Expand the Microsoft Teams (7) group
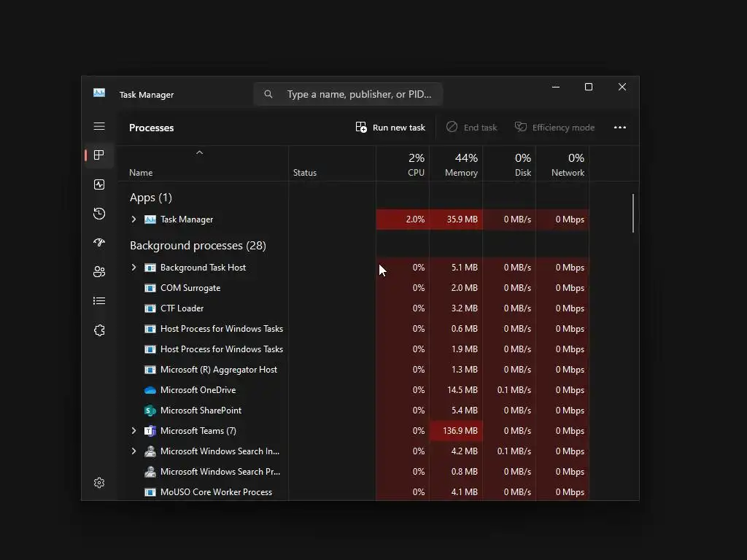 pos(134,430)
